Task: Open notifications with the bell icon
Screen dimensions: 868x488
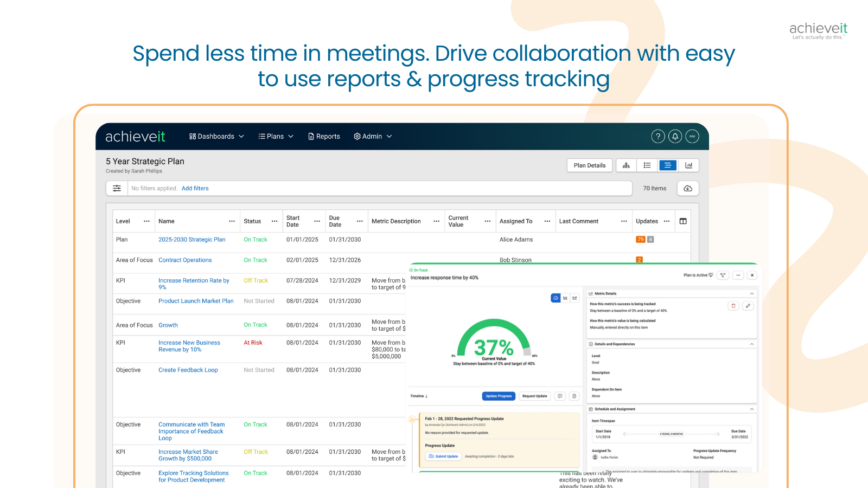Action: click(x=675, y=136)
